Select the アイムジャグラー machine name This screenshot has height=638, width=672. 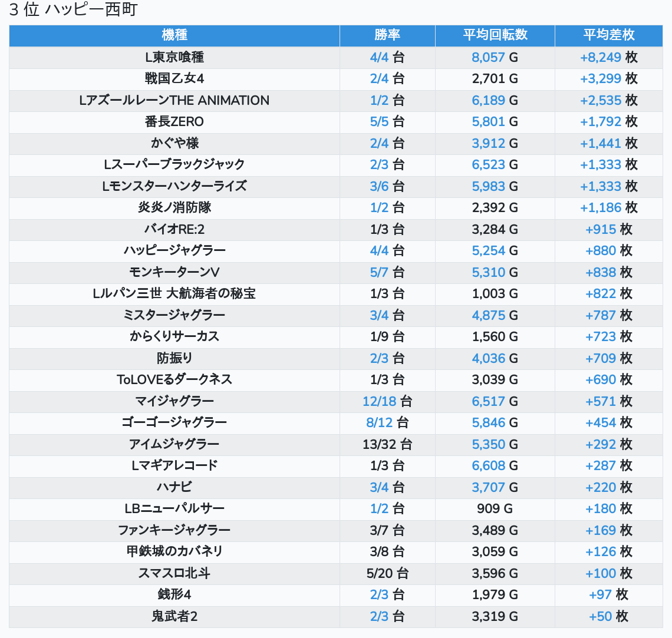coord(174,444)
